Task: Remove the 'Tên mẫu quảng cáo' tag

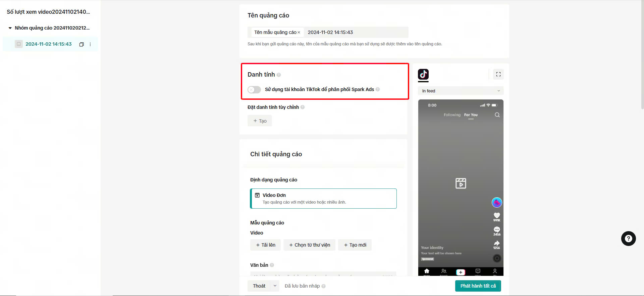Action: (x=299, y=33)
